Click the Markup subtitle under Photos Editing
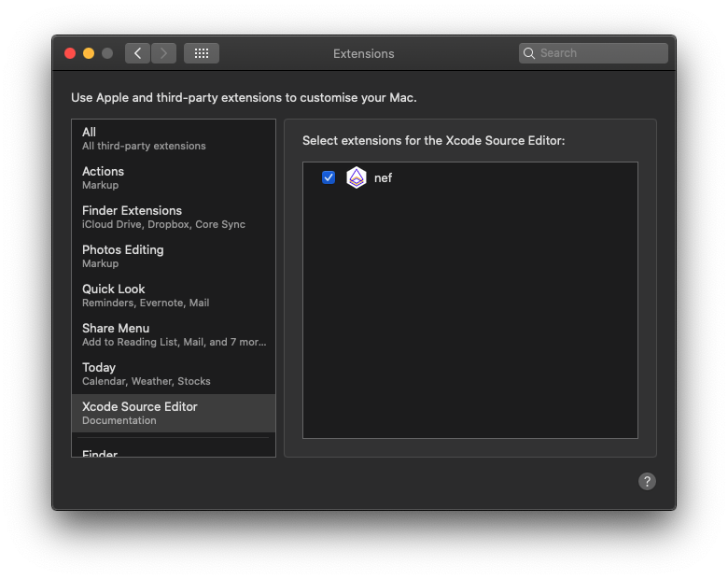728x579 pixels. [100, 263]
